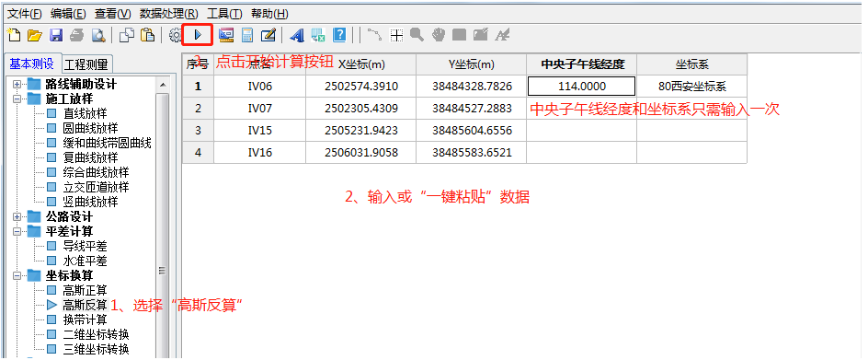
Task: Select 二维坐标转换 in the tree
Action: (96, 334)
